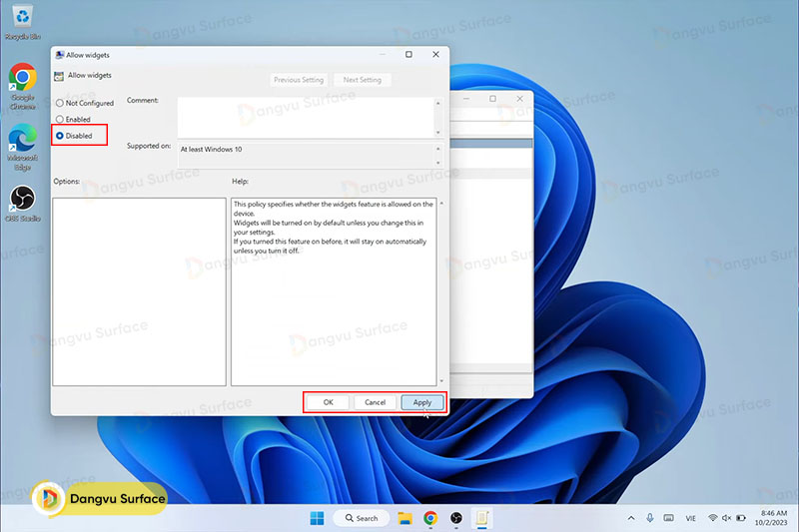Open Google Chrome desktop shortcut
The height and width of the screenshot is (532, 799).
(x=22, y=87)
